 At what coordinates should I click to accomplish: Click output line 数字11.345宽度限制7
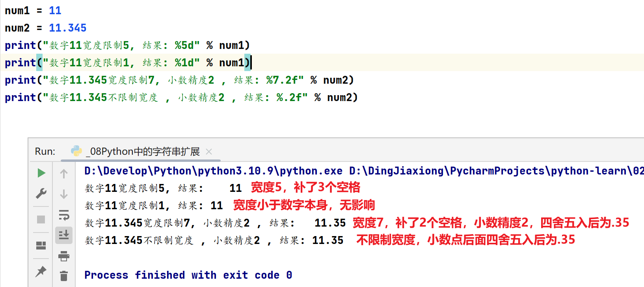tap(215, 223)
